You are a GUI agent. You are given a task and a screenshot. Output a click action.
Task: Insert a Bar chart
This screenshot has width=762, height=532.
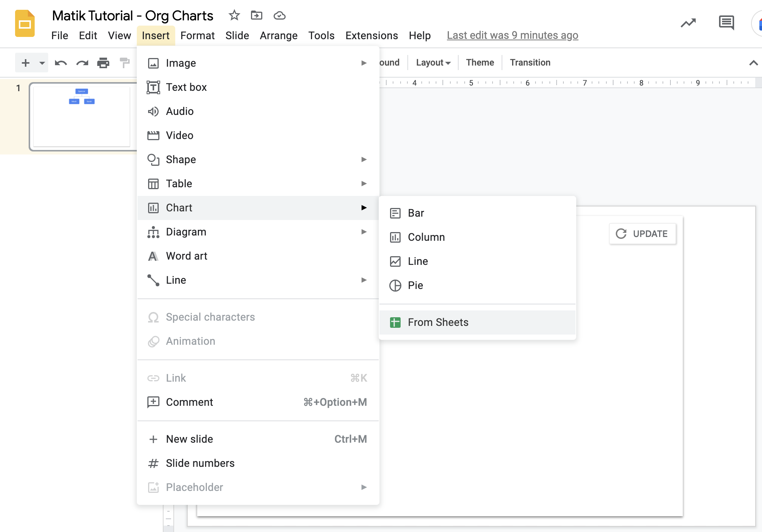[x=477, y=213]
